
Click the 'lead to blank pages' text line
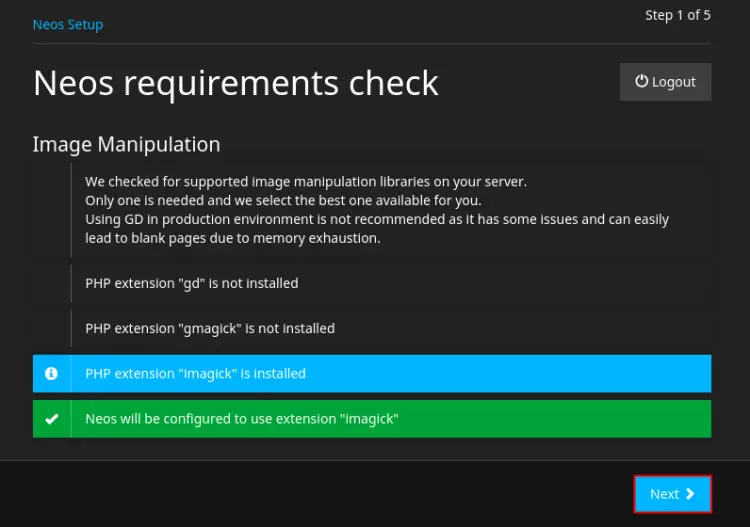[x=233, y=238]
